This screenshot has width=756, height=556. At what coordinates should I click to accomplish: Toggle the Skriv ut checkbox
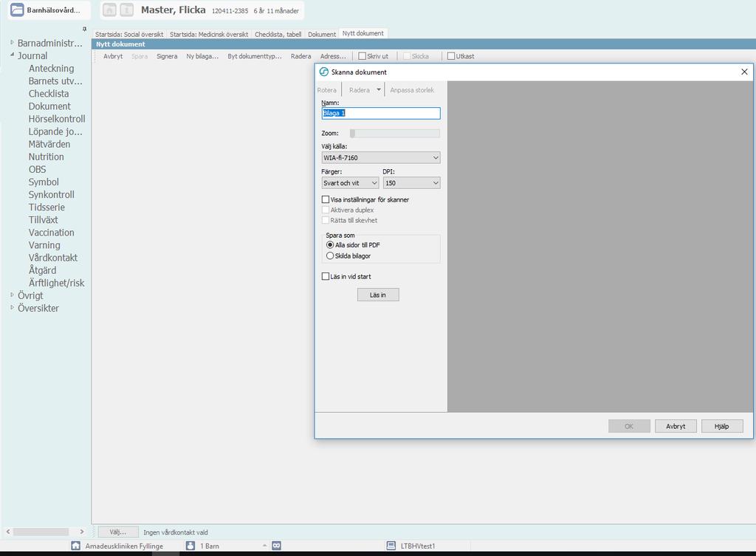[x=362, y=56]
